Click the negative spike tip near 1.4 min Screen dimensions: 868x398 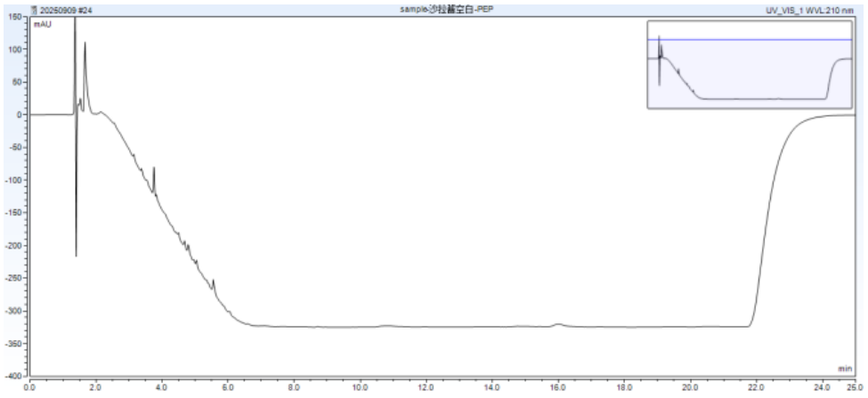click(76, 255)
